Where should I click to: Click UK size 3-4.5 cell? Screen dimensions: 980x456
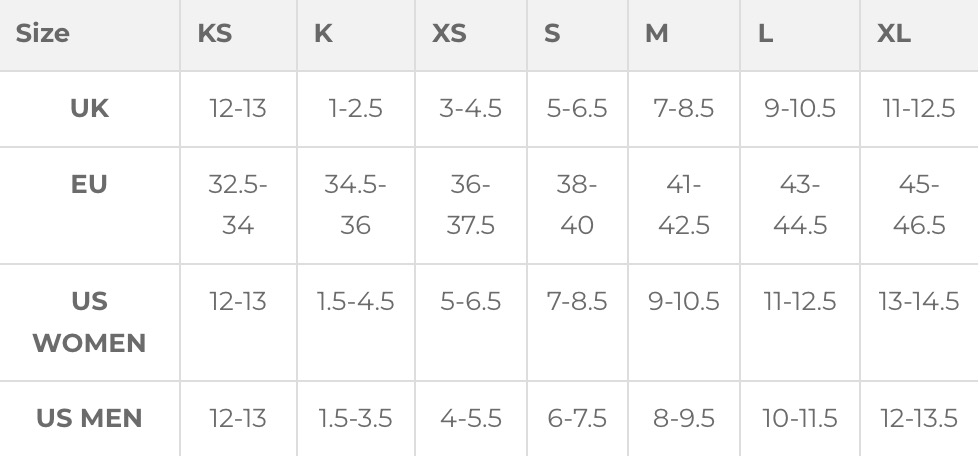pyautogui.click(x=470, y=108)
